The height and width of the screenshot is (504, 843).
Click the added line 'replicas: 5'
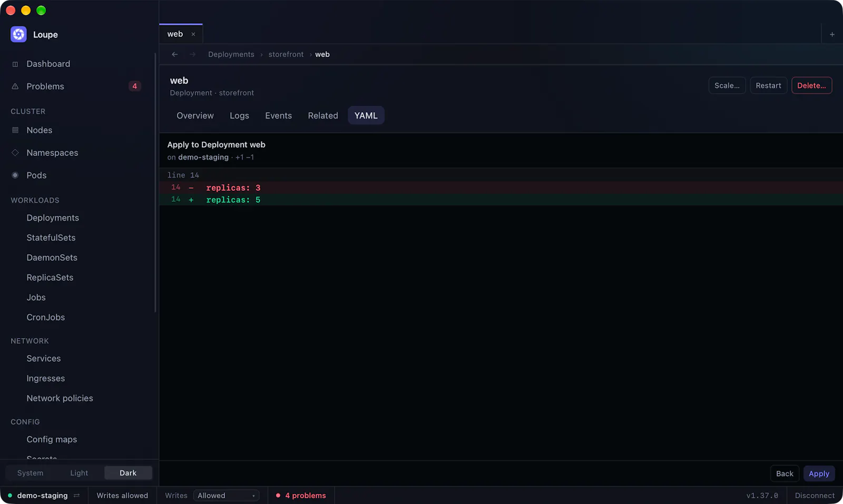501,200
